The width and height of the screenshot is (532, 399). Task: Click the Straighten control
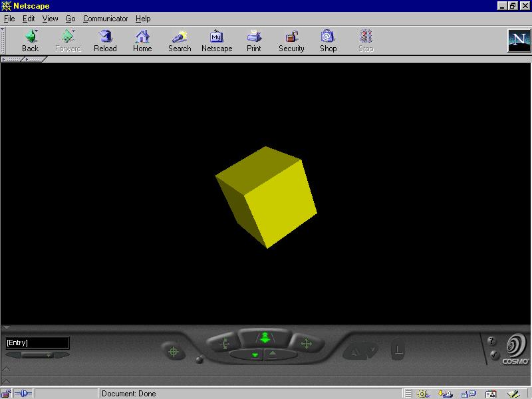pyautogui.click(x=398, y=350)
